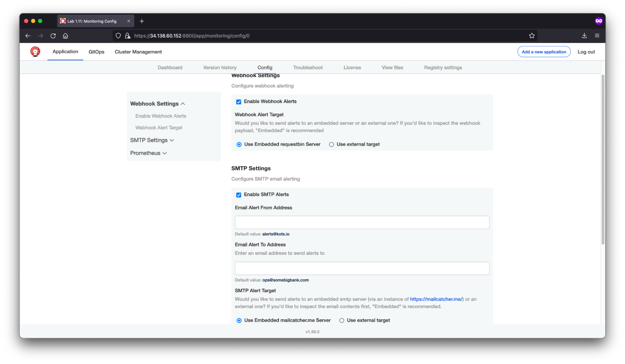Viewport: 625px width, 364px height.
Task: Switch to the Troubleshoot tab
Action: pos(308,67)
